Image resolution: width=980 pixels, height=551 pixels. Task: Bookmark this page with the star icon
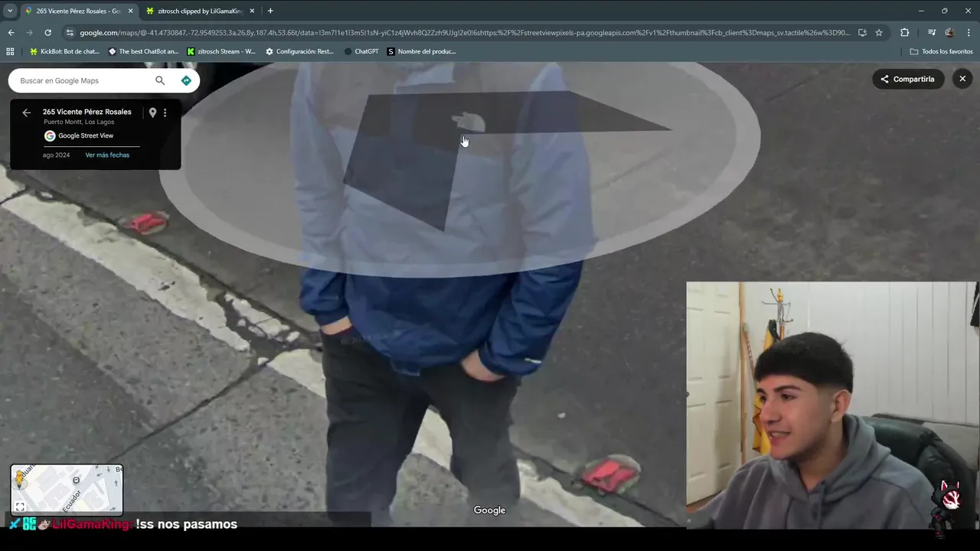click(879, 33)
